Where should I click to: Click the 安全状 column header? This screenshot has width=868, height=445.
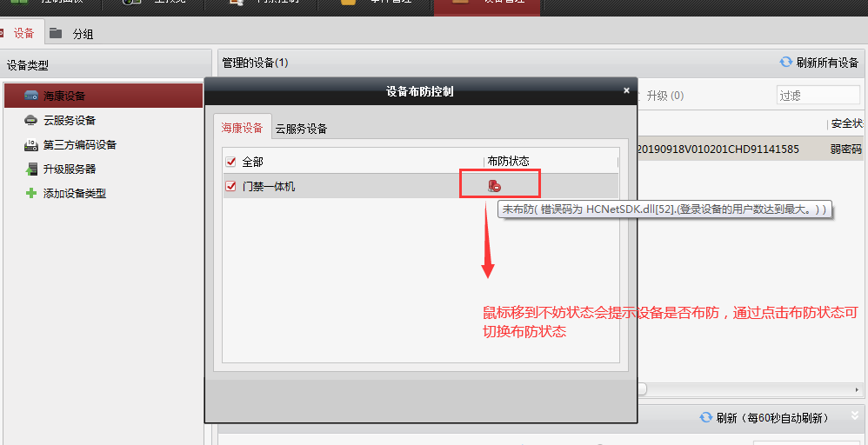click(847, 123)
